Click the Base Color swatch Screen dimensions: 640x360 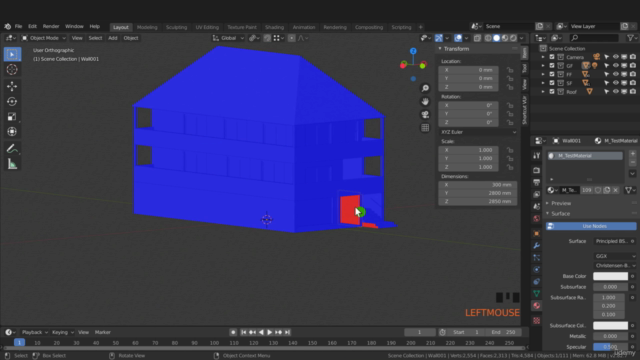point(610,276)
